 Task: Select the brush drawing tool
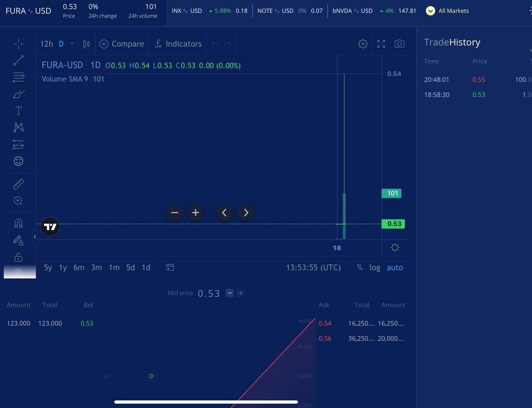click(18, 94)
